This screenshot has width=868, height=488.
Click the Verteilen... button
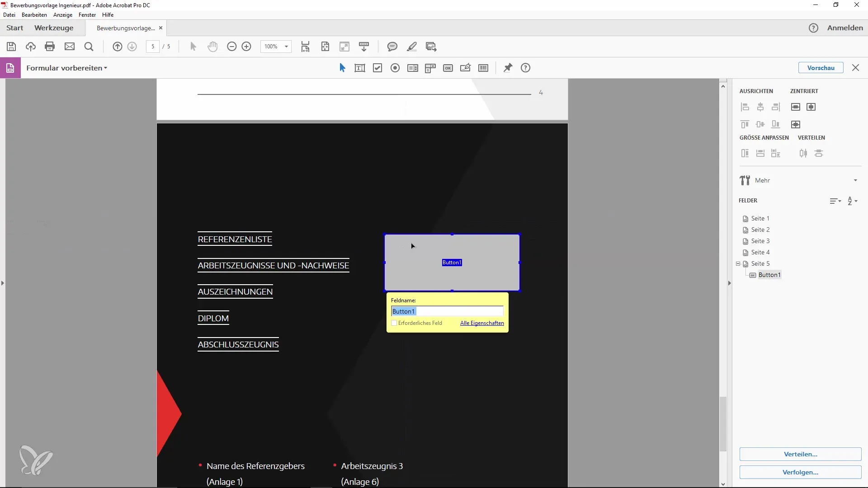click(x=800, y=454)
